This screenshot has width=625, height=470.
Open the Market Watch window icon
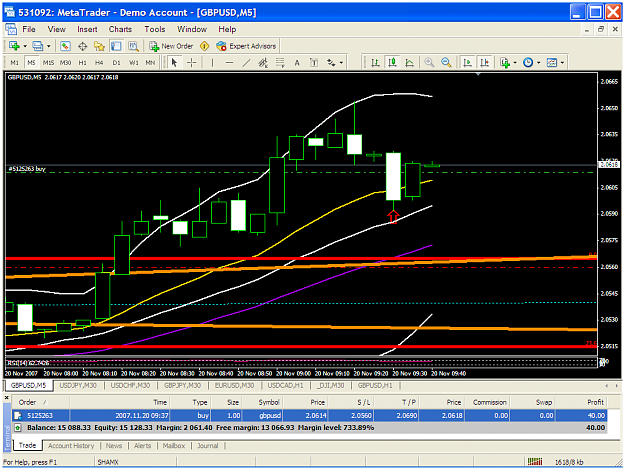65,46
